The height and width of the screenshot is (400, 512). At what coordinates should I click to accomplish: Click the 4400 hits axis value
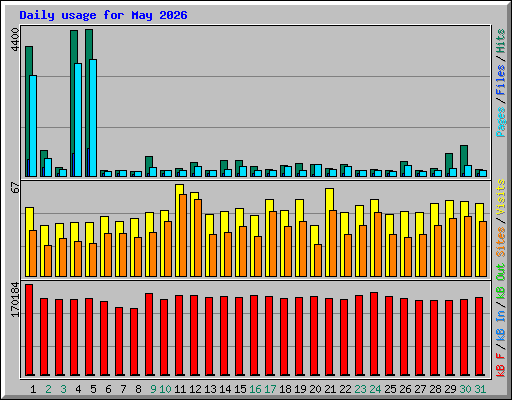click(15, 40)
